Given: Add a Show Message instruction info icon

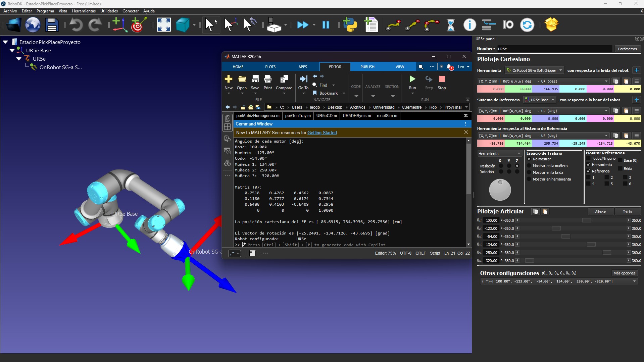Looking at the screenshot, I should click(469, 25).
